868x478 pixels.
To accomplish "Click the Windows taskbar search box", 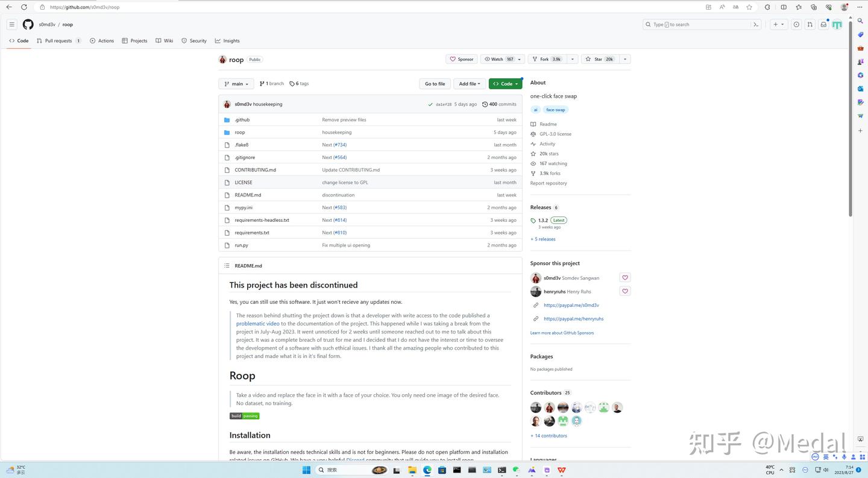I will click(x=352, y=470).
